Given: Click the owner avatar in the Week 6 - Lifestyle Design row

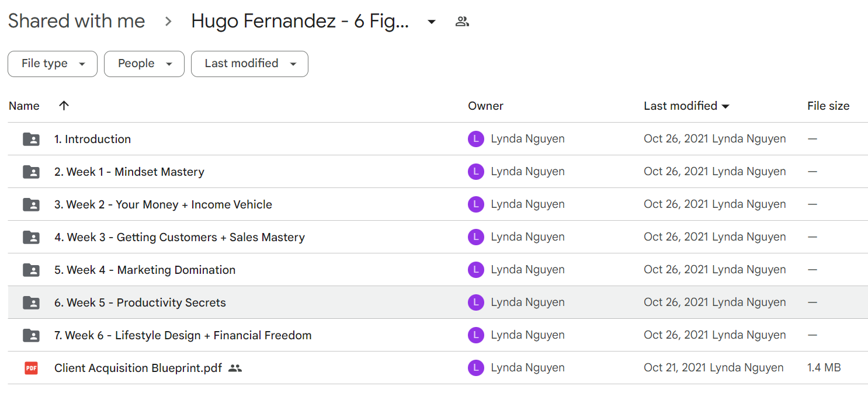Looking at the screenshot, I should (476, 335).
